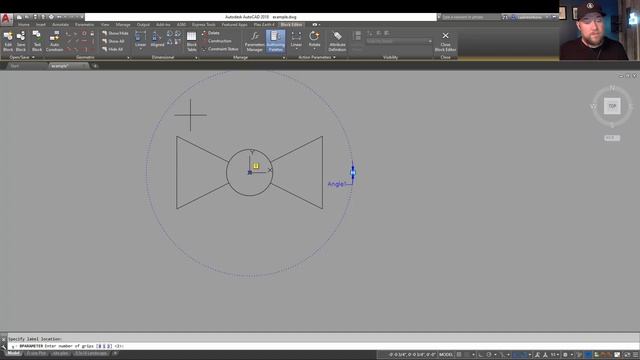Open the View ribbon tab
Viewport: 640px width, 360px height.
tap(105, 25)
